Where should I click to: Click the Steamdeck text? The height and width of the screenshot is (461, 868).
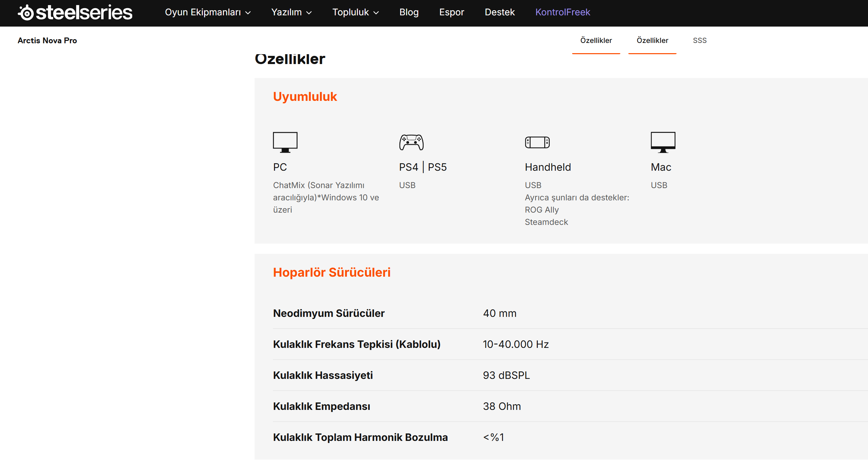coord(546,222)
